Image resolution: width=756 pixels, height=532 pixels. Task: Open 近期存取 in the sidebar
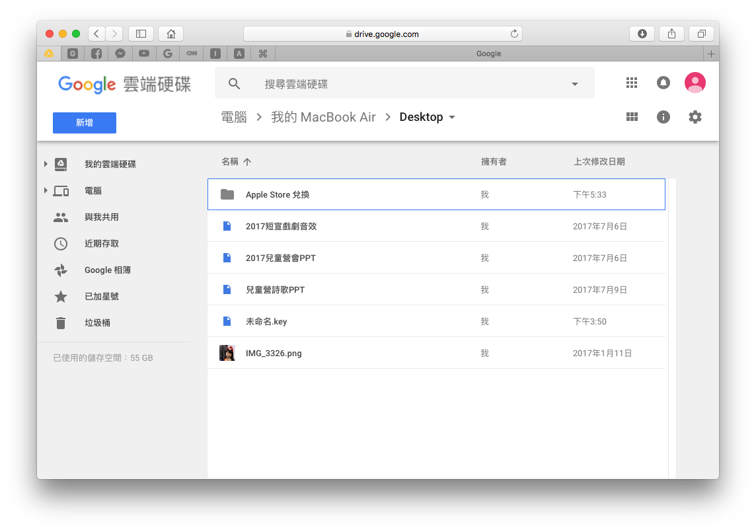click(101, 244)
